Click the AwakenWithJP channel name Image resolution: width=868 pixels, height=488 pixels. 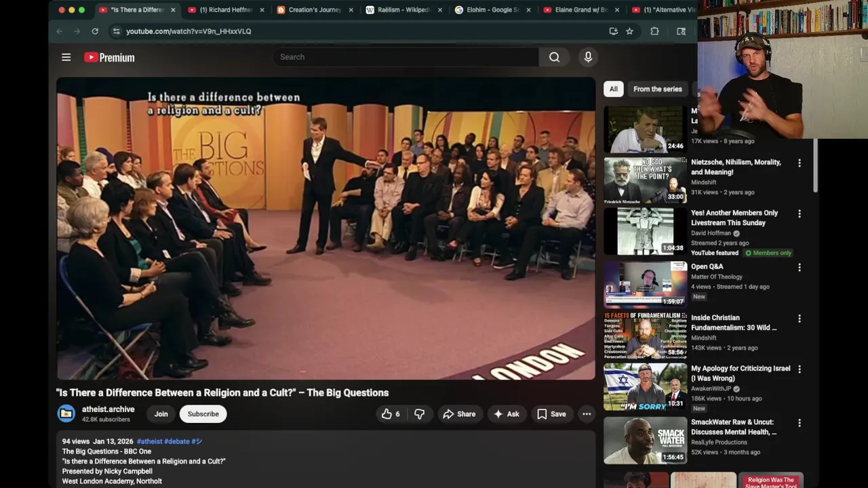pyautogui.click(x=711, y=389)
